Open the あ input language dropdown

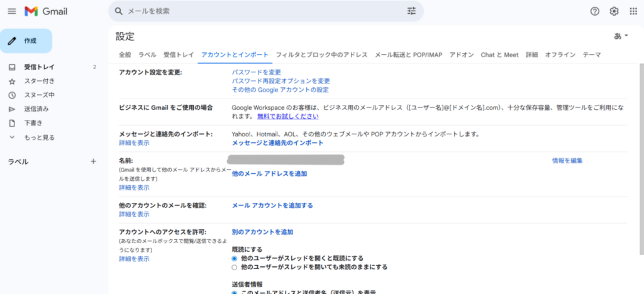620,36
